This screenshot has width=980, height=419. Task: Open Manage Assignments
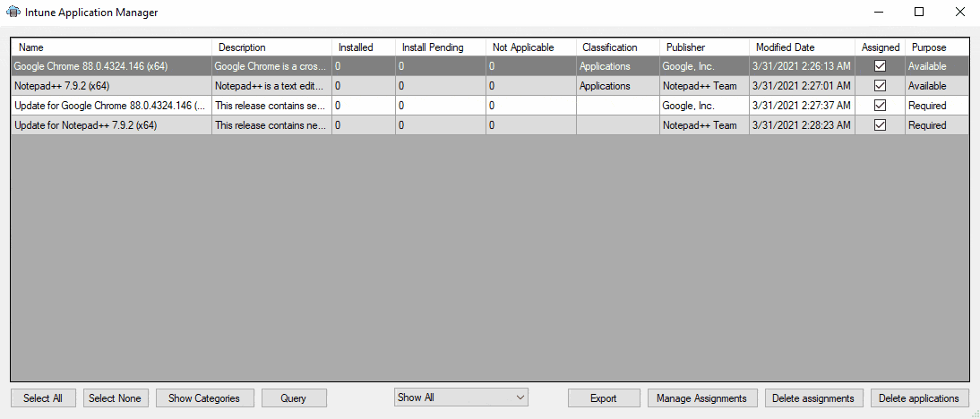(702, 398)
